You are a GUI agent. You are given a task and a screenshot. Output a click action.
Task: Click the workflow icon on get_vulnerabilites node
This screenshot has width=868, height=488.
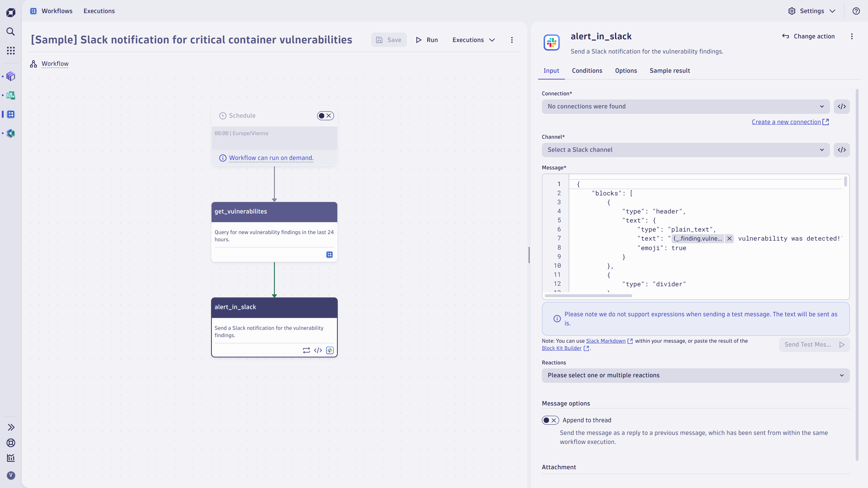click(329, 255)
